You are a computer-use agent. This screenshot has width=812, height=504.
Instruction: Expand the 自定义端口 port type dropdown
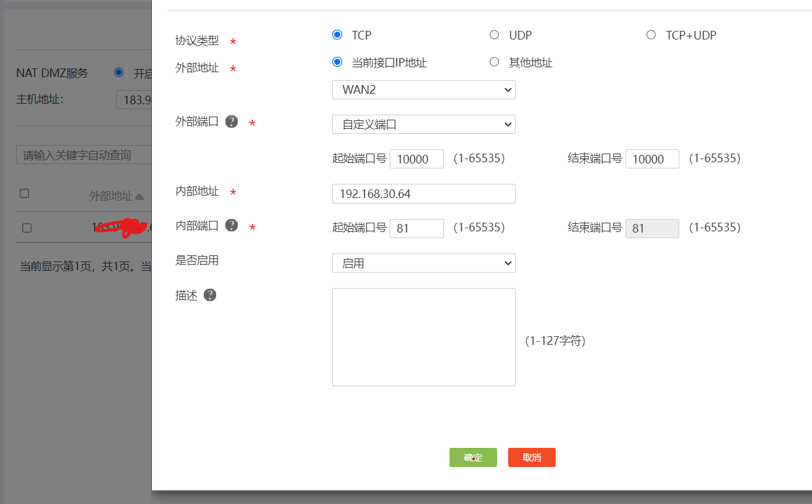coord(424,124)
